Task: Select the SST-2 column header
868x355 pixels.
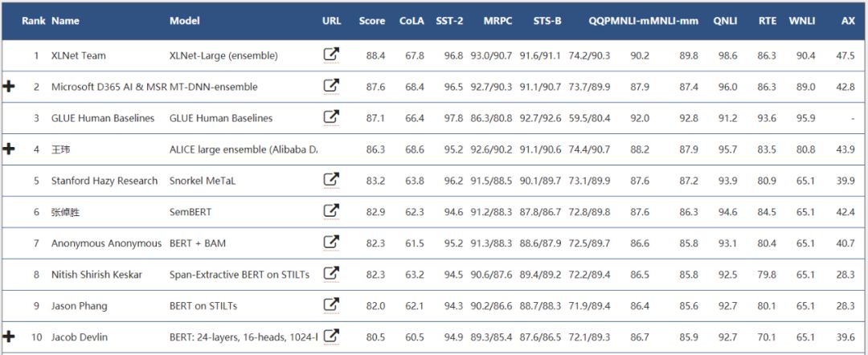Action: point(450,21)
